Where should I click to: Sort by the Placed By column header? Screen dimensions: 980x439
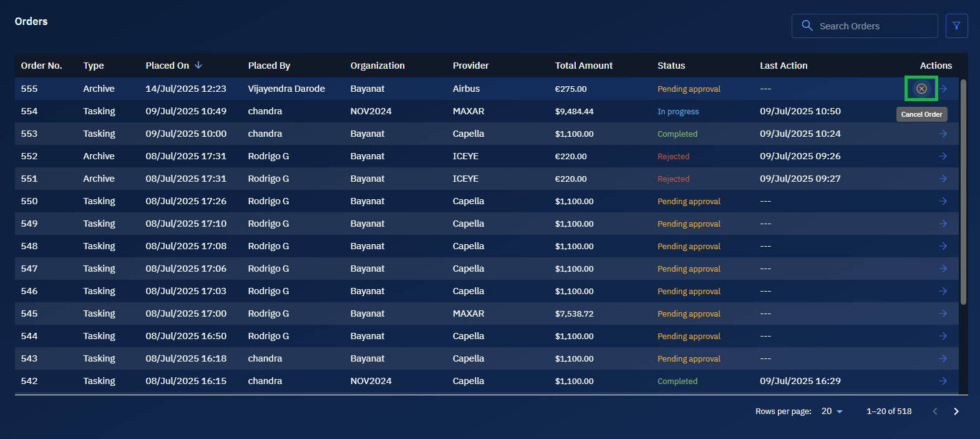click(x=269, y=66)
